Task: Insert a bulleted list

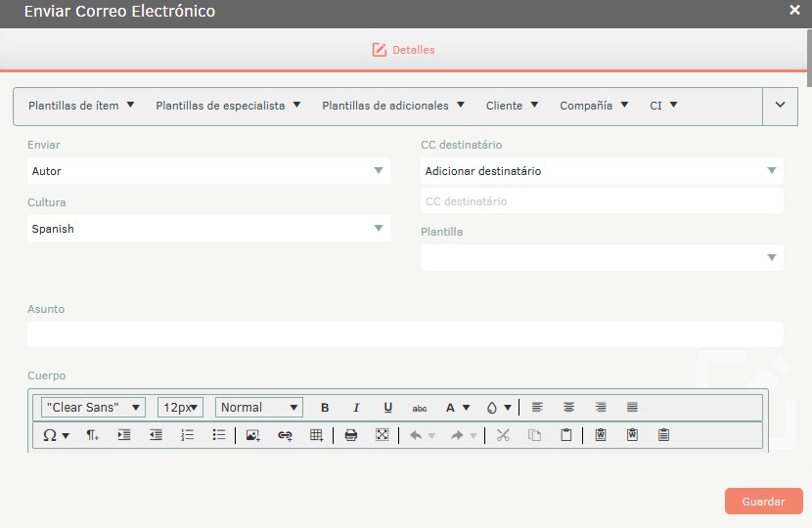Action: [219, 435]
